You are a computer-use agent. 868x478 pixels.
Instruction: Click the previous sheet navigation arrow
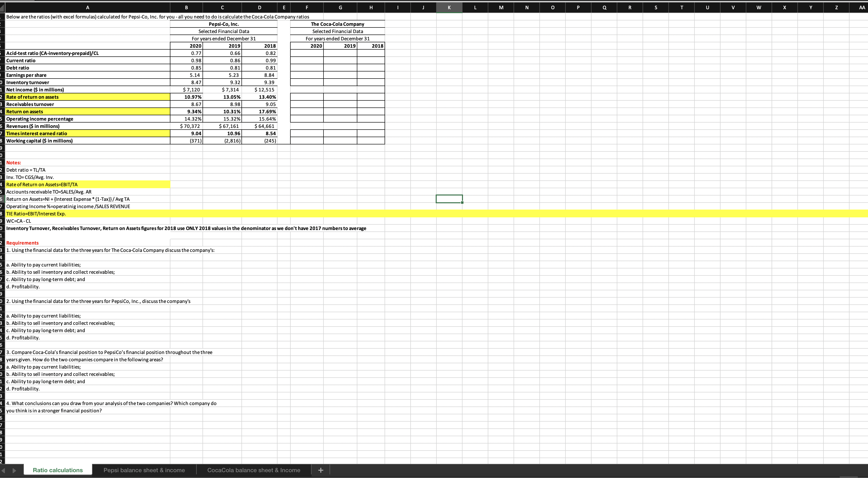[4, 470]
